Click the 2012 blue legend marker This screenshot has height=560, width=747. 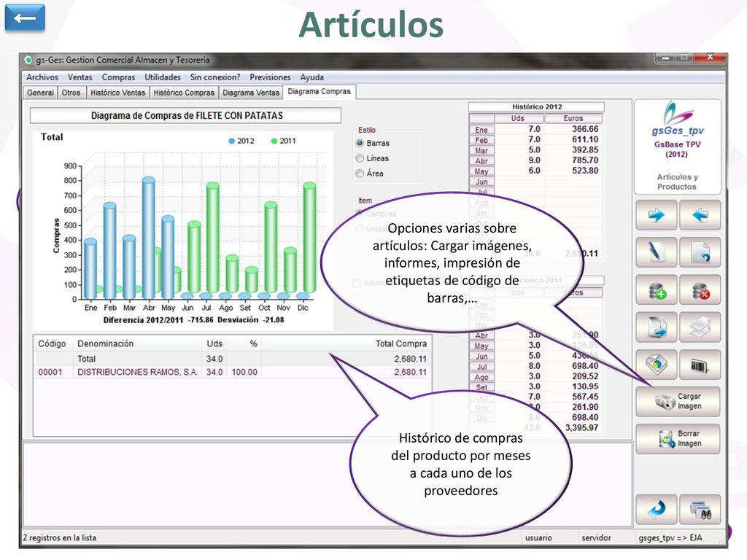click(231, 141)
